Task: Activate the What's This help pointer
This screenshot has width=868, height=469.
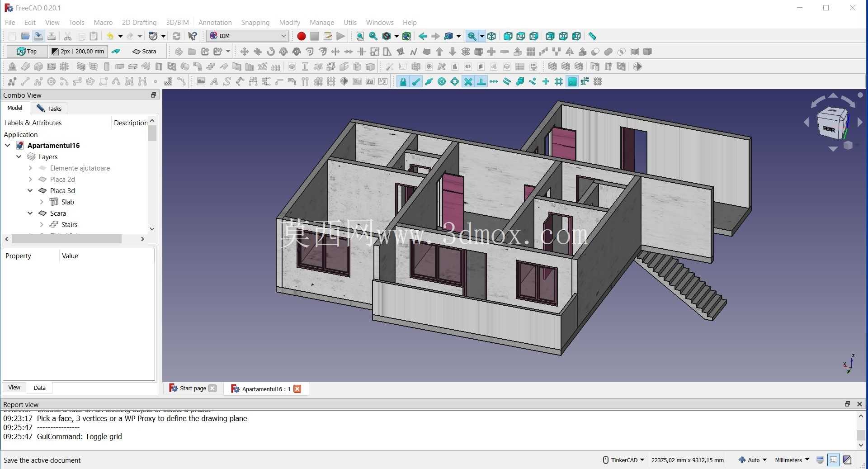Action: pos(193,36)
